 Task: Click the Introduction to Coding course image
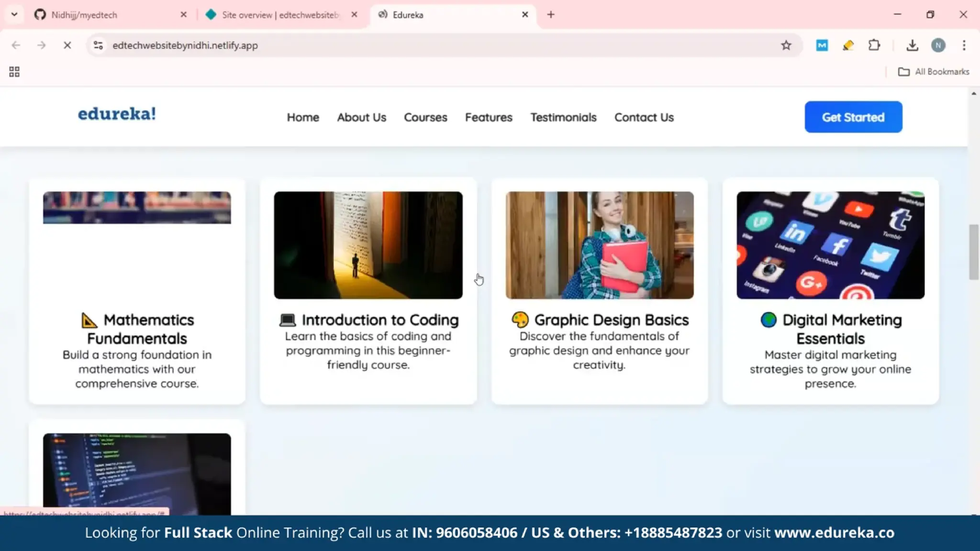(x=368, y=245)
